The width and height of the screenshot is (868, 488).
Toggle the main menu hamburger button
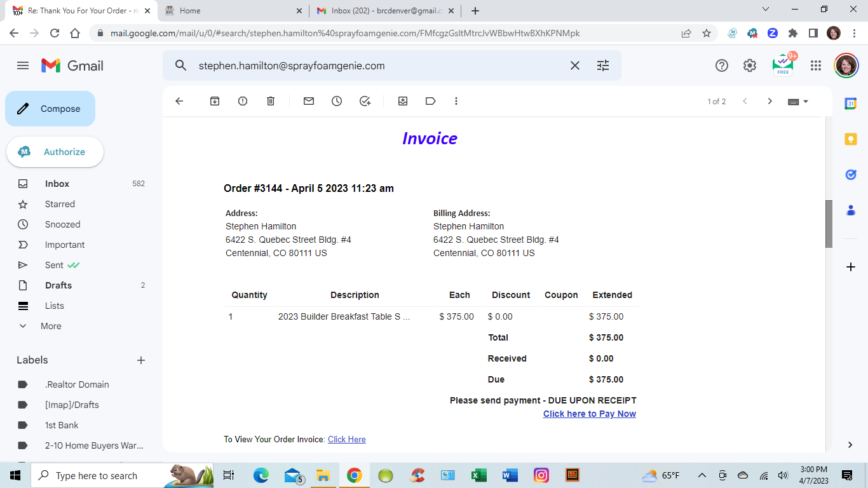pyautogui.click(x=23, y=65)
